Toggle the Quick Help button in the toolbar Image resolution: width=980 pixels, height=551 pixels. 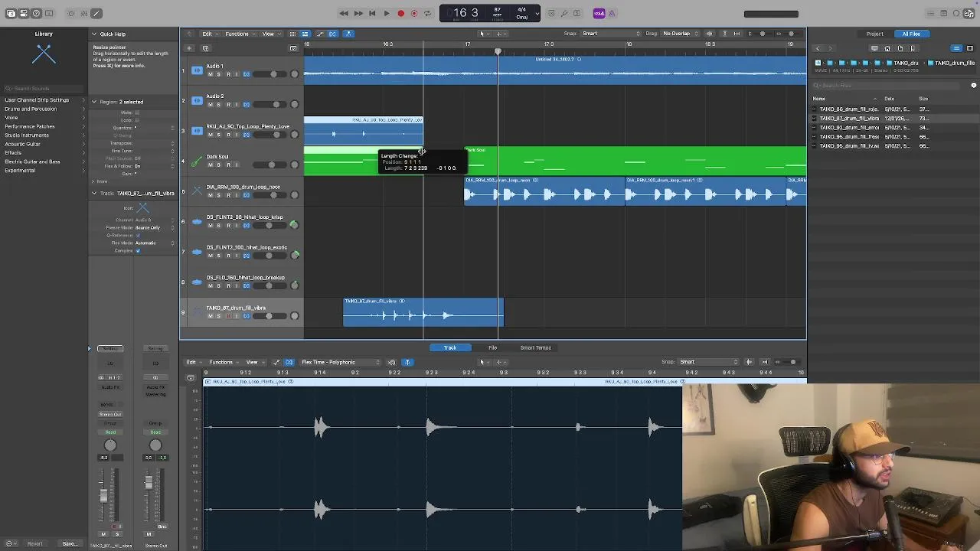36,13
